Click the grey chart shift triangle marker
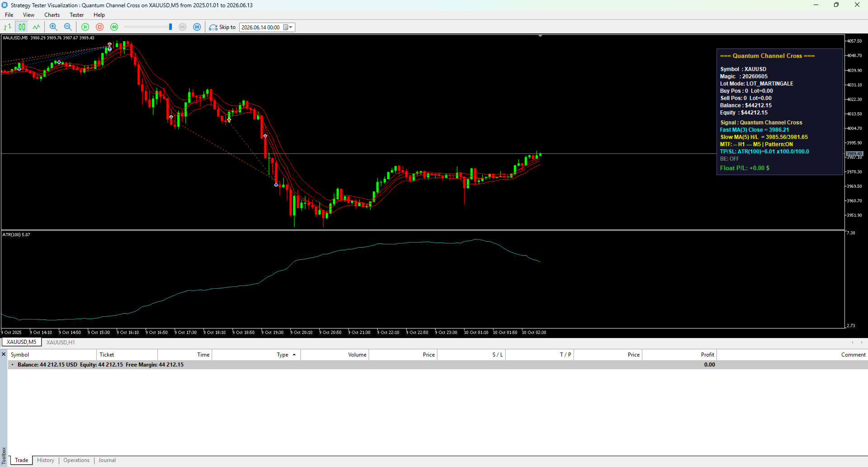This screenshot has height=467, width=868. 540,36
